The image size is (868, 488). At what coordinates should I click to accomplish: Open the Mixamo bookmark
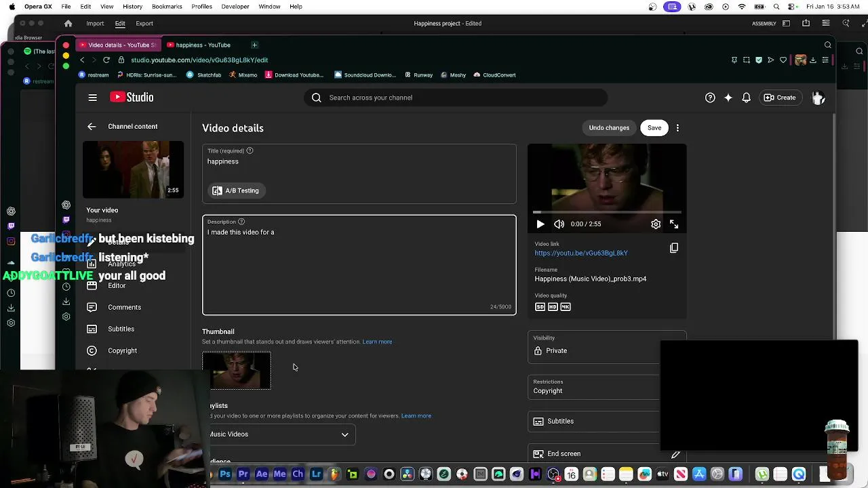click(243, 75)
